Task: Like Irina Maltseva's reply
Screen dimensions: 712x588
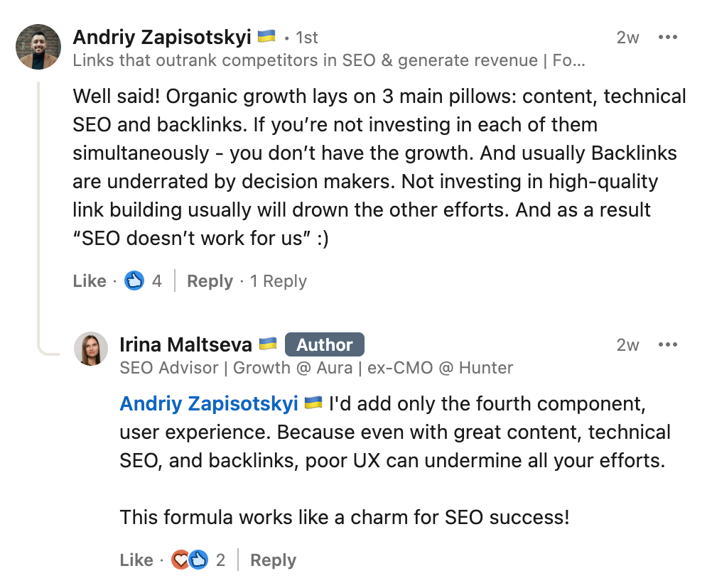Action: tap(136, 560)
